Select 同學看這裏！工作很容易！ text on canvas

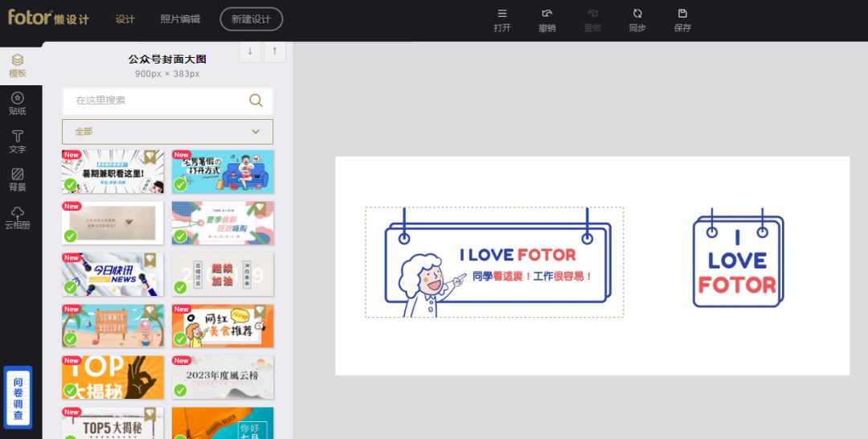(x=533, y=276)
